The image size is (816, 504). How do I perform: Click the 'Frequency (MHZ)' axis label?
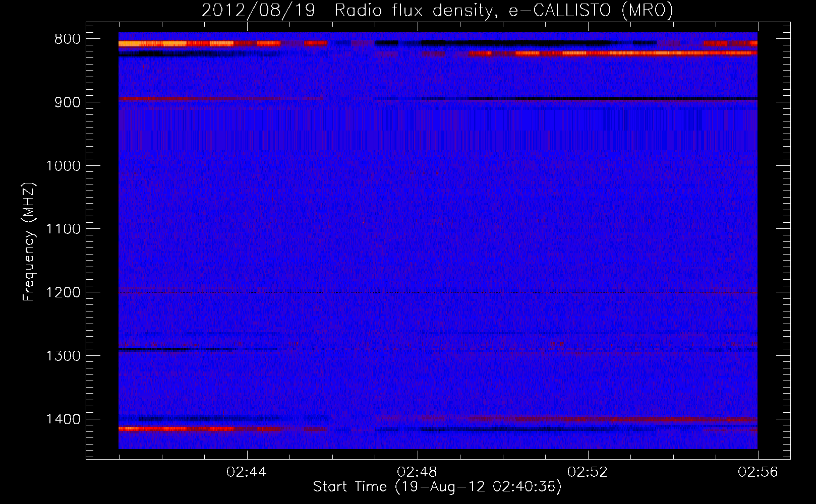click(x=29, y=242)
